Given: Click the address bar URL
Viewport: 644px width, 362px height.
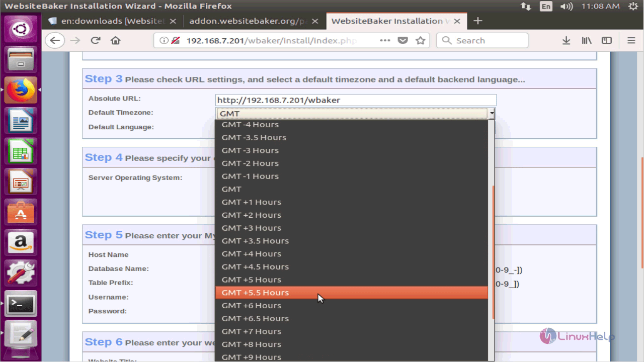Looking at the screenshot, I should pos(272,41).
